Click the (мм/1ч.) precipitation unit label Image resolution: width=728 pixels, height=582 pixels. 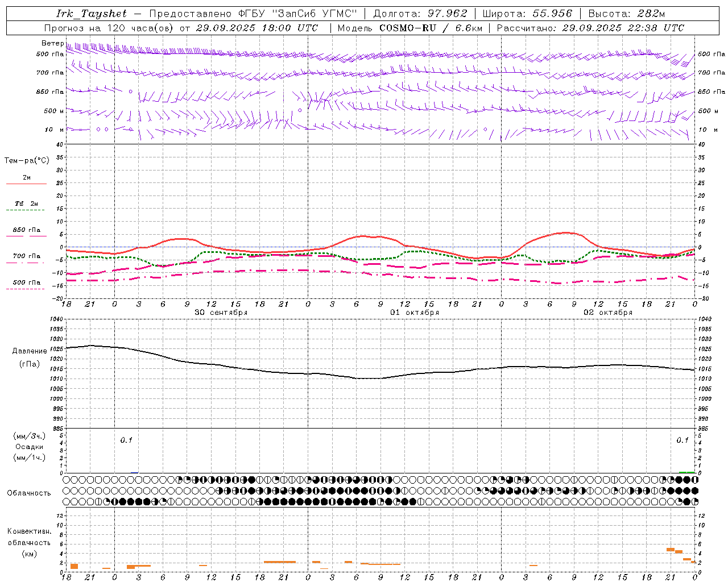(29, 458)
